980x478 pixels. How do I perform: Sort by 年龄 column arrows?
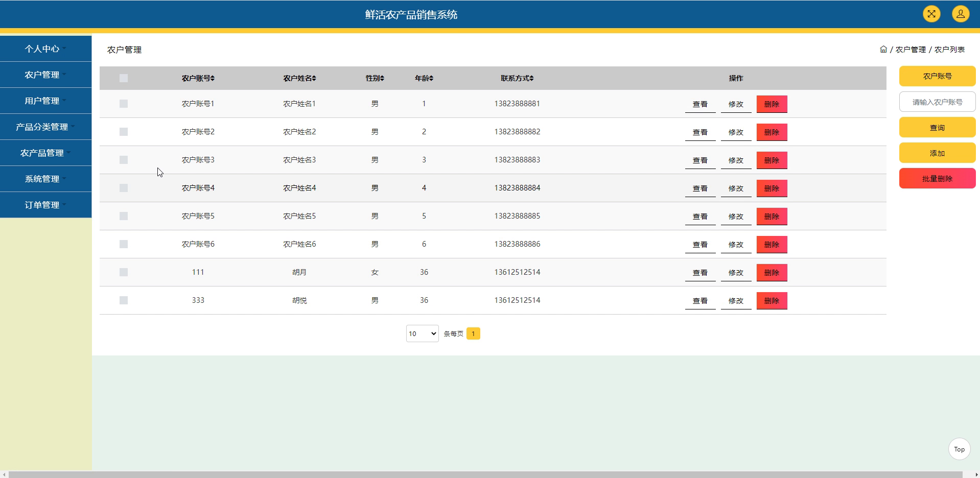[x=431, y=78]
